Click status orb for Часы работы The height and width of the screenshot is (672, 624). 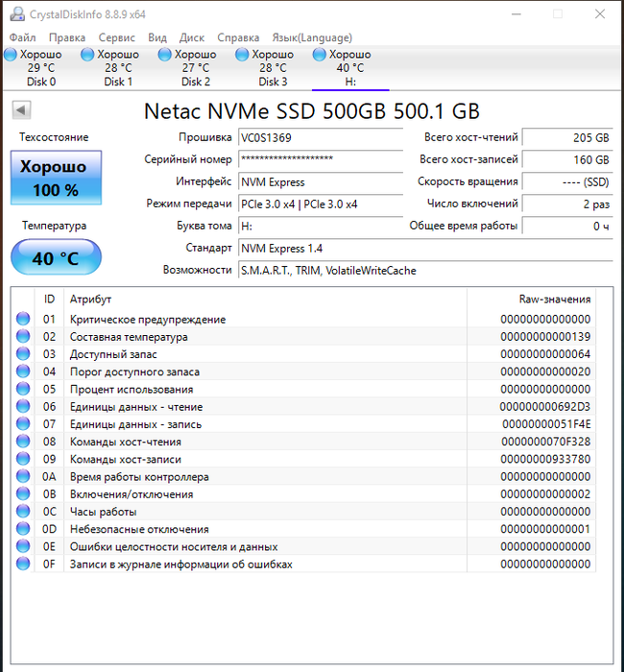coord(23,512)
